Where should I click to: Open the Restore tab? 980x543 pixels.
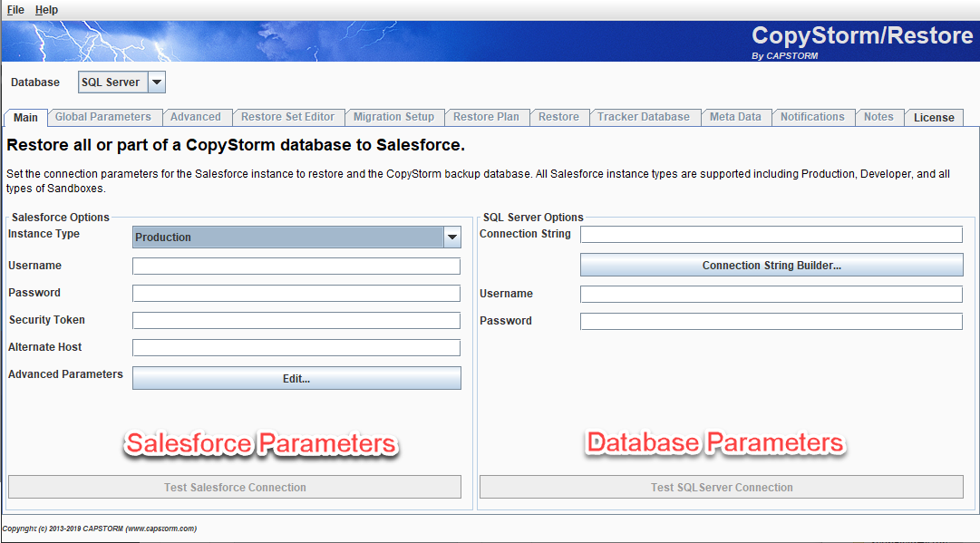(558, 117)
